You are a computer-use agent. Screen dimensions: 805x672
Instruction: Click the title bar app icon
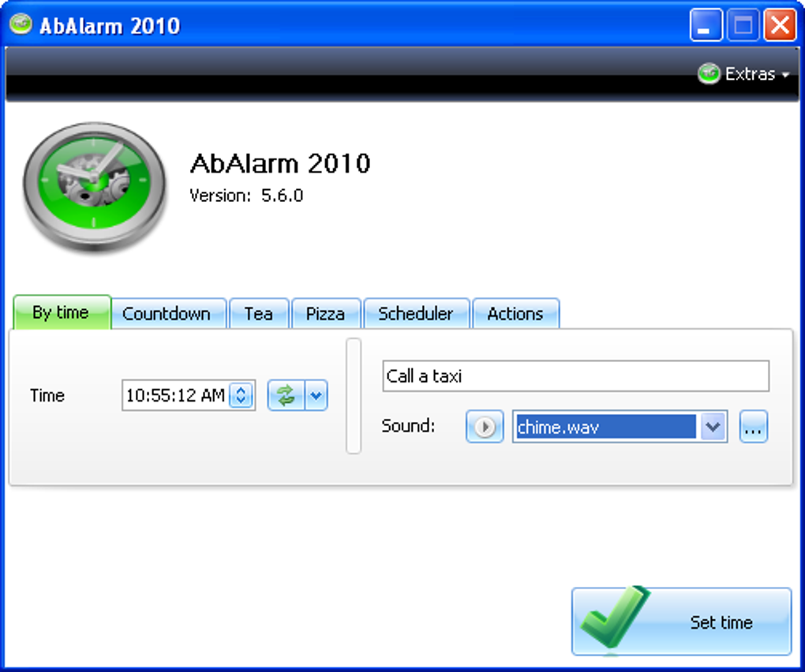(21, 24)
